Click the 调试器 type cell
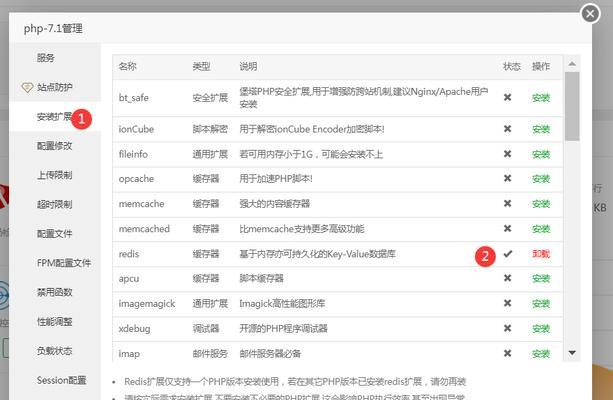The image size is (613, 400). [x=206, y=328]
